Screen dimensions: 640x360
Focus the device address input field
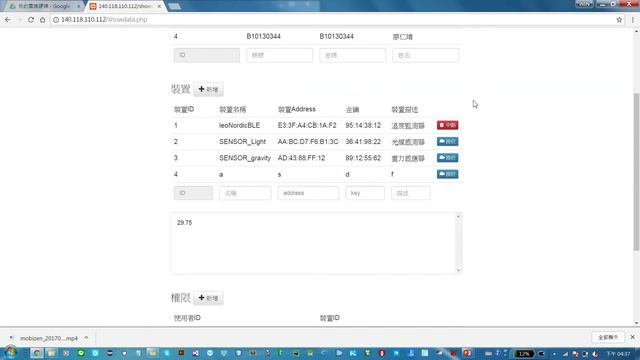308,193
